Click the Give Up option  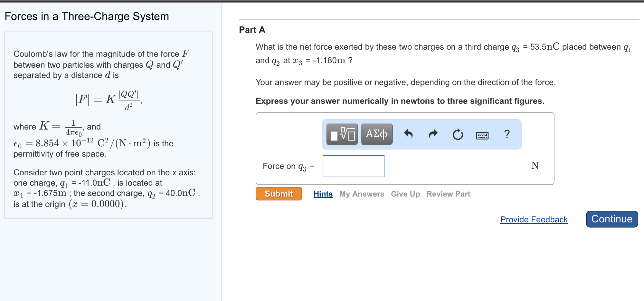pyautogui.click(x=405, y=194)
